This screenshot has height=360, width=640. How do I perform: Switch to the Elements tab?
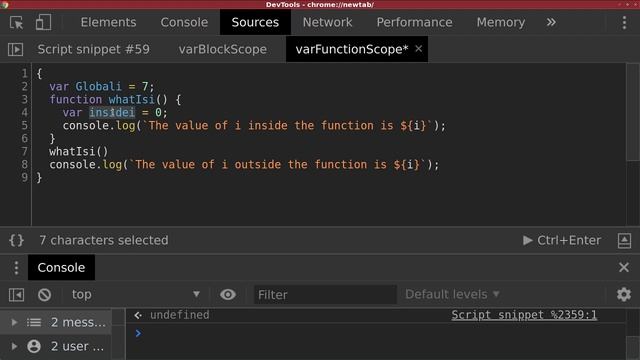point(108,22)
